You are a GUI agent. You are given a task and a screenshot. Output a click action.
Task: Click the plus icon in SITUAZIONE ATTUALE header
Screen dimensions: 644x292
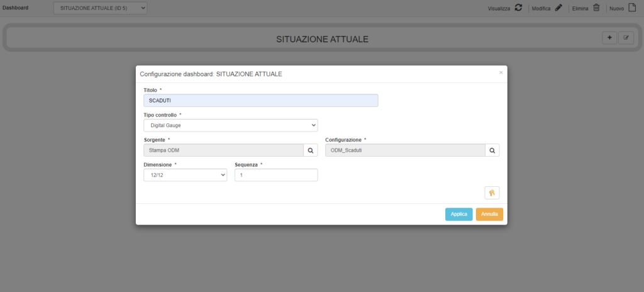(609, 38)
